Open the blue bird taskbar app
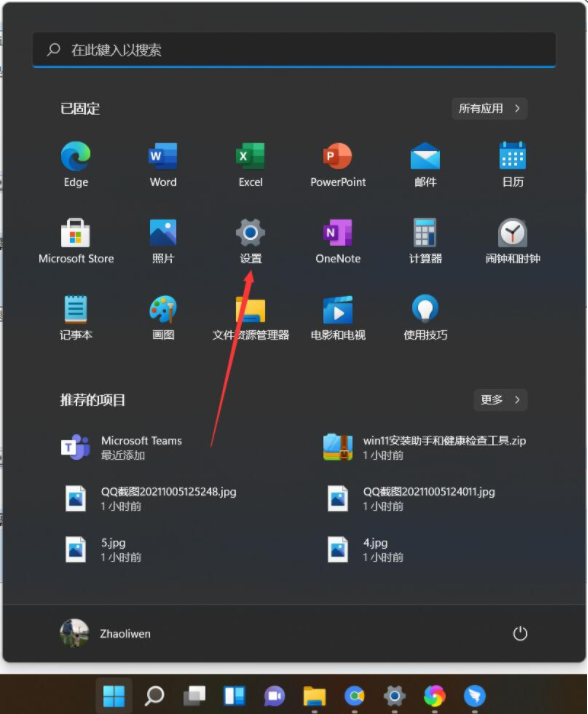Screen dimensions: 588x714 pos(475,696)
